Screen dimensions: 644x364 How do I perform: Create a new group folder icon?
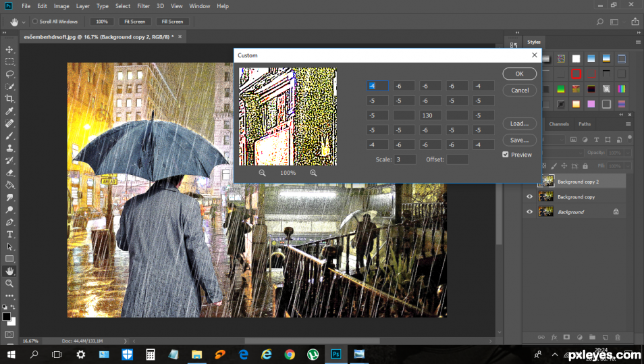(x=592, y=337)
